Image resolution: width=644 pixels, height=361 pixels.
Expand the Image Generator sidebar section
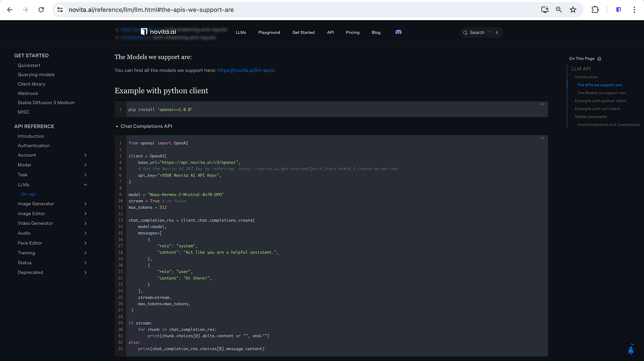[85, 204]
